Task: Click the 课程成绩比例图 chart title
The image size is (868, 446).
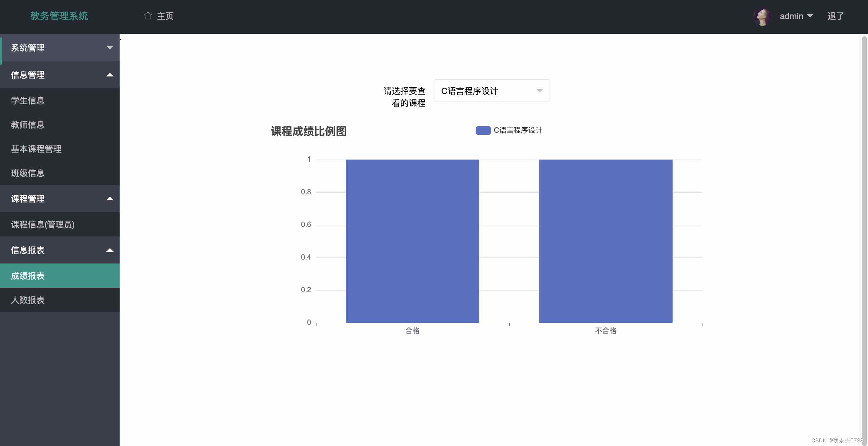Action: click(x=309, y=131)
